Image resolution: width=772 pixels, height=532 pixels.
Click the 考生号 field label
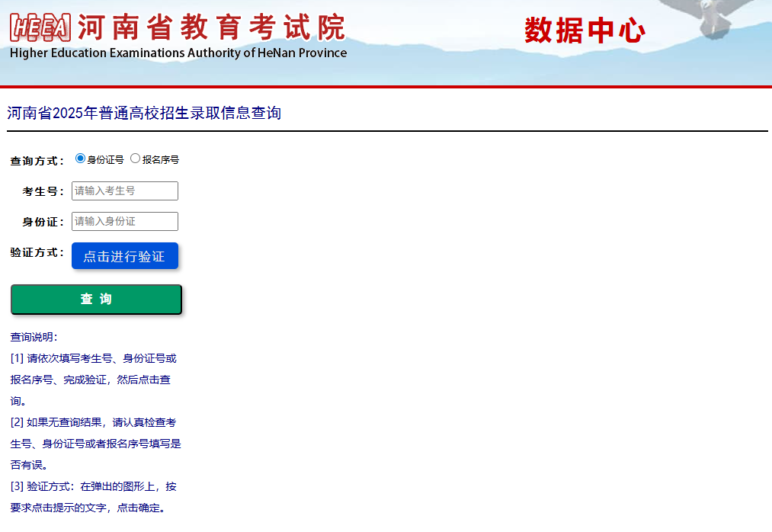(x=43, y=191)
